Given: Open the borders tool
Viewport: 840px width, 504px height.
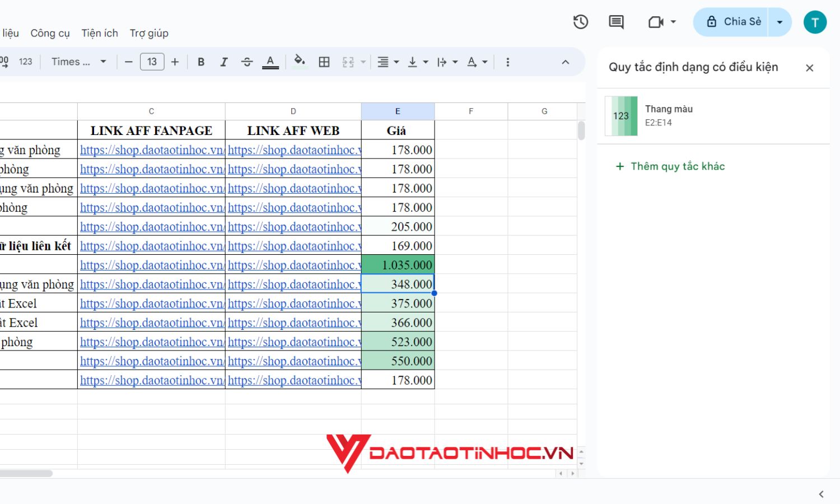Looking at the screenshot, I should (x=324, y=62).
